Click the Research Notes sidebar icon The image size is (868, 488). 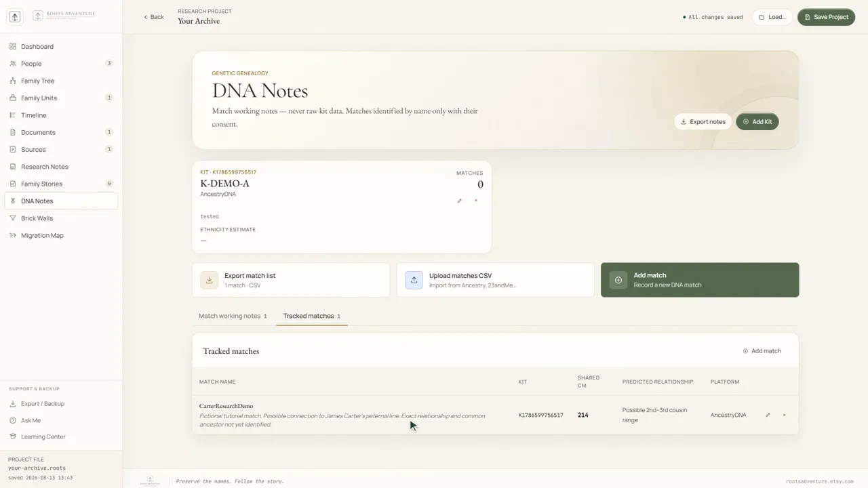(x=13, y=167)
